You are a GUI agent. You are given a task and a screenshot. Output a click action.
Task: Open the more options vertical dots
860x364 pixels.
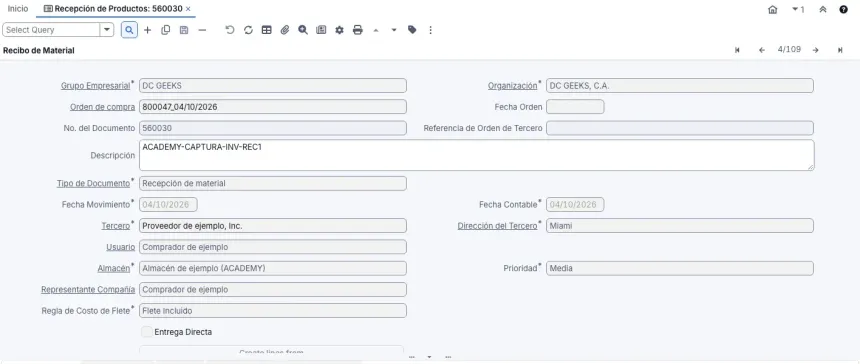(x=431, y=30)
